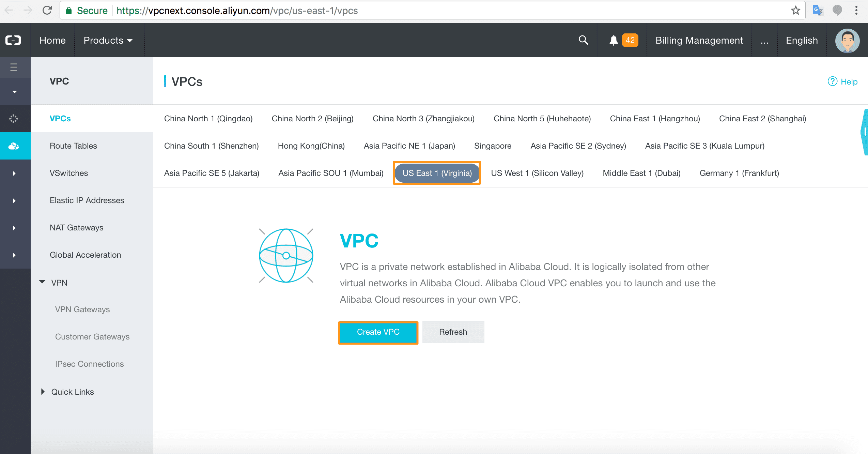Select the Singapore region

point(493,146)
